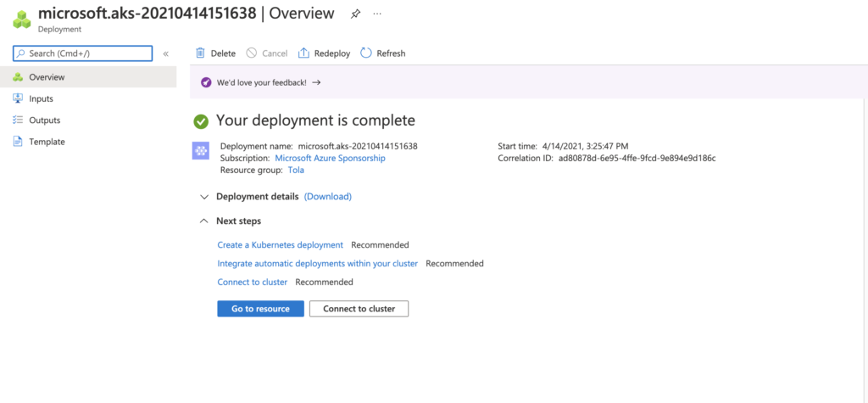
Task: Click the Go to resource button
Action: (261, 309)
